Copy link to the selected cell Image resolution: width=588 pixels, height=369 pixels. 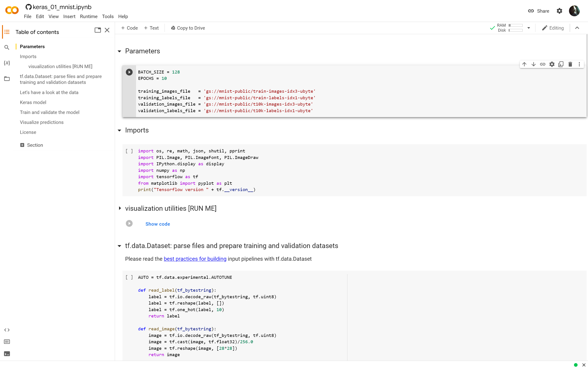(x=543, y=64)
